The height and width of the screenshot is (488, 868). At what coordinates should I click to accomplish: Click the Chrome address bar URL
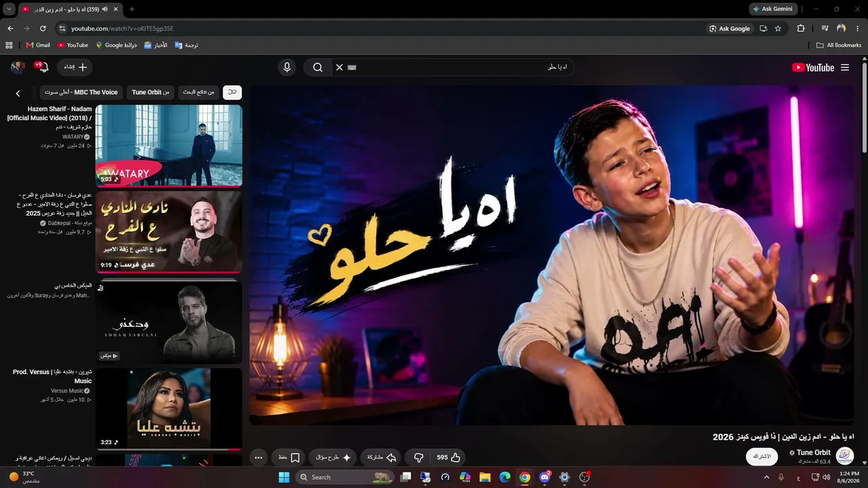(x=122, y=28)
